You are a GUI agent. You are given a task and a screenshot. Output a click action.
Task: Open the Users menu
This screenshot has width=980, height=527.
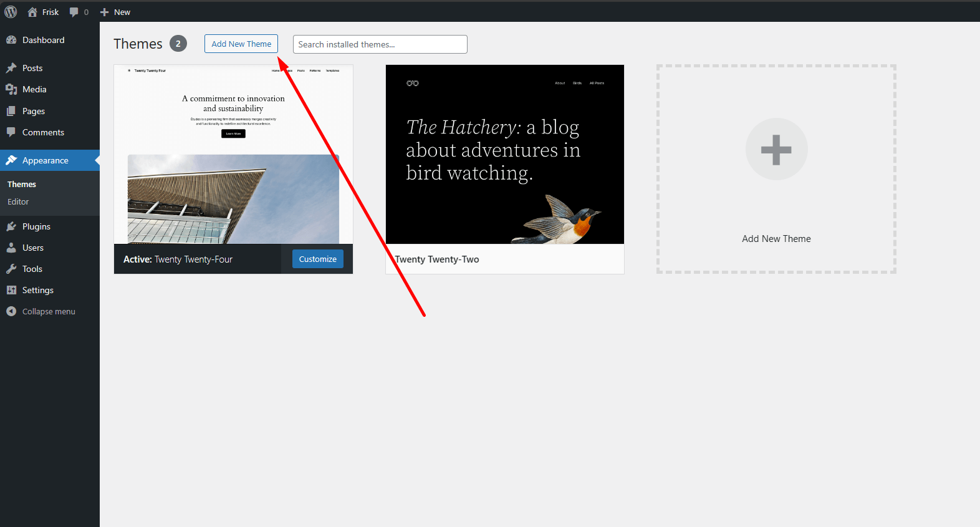[33, 248]
